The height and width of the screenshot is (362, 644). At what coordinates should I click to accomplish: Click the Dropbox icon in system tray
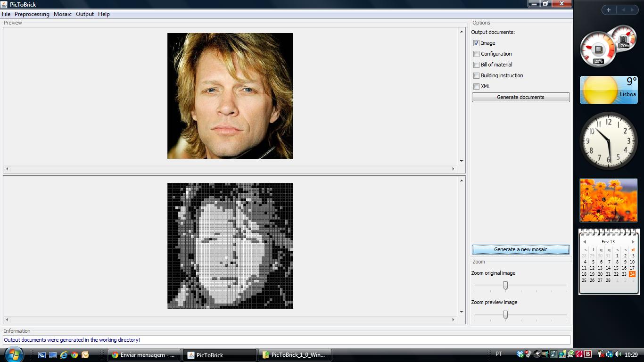pos(520,354)
